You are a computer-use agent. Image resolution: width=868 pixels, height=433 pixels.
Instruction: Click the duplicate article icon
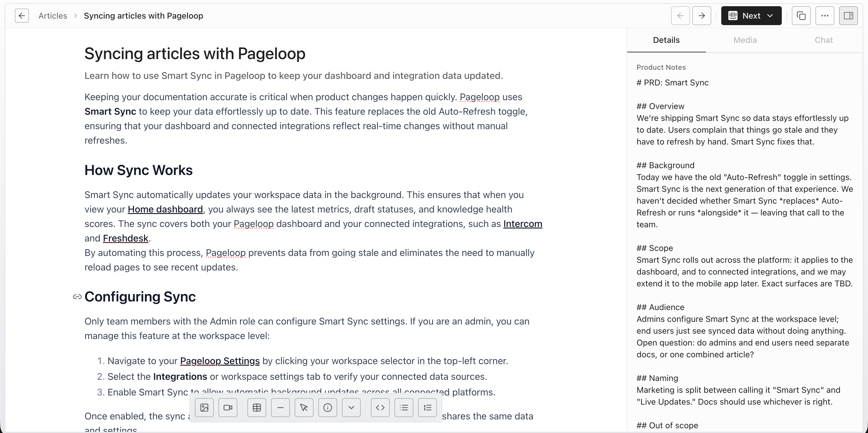pyautogui.click(x=801, y=15)
